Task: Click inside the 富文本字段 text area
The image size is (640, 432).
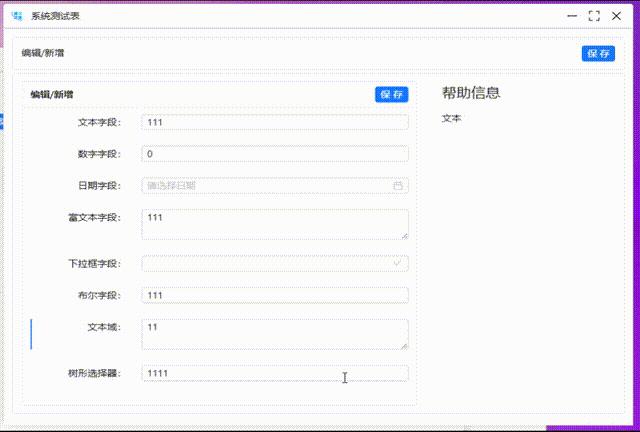Action: [x=272, y=223]
